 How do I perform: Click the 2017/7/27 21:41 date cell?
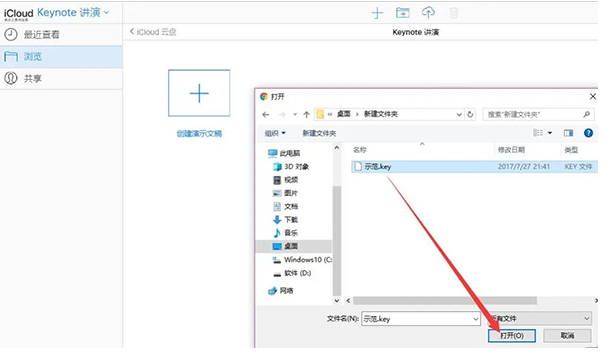tap(523, 167)
